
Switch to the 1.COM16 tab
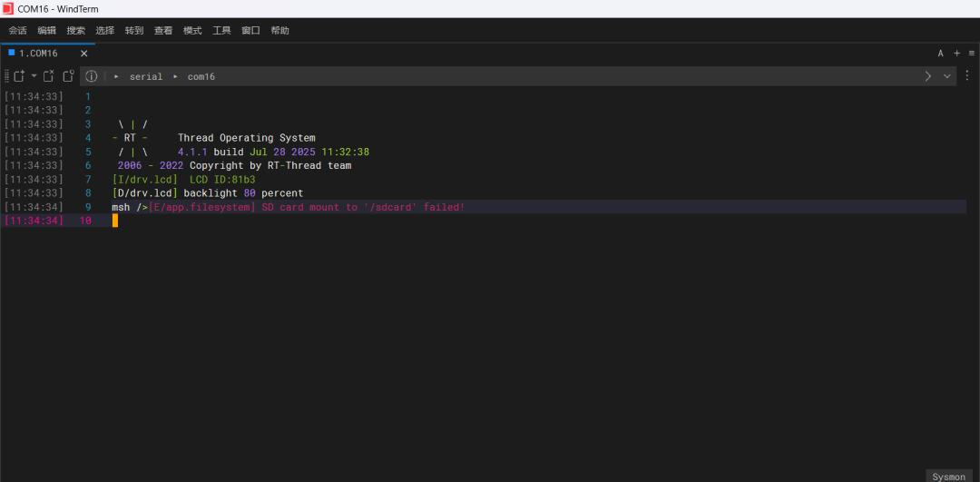38,54
